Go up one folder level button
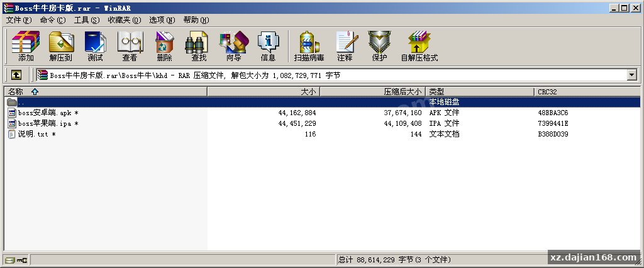Image resolution: width=644 pixels, height=268 pixels. (16, 75)
